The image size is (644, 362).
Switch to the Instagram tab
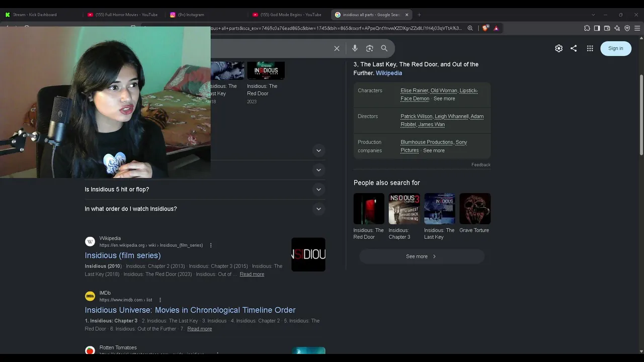(x=206, y=15)
